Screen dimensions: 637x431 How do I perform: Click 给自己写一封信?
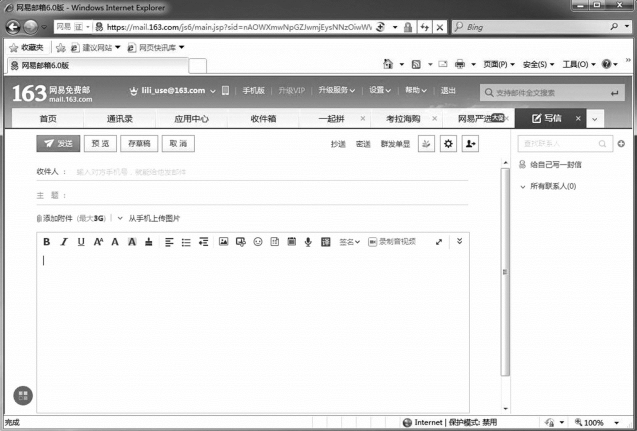point(556,165)
